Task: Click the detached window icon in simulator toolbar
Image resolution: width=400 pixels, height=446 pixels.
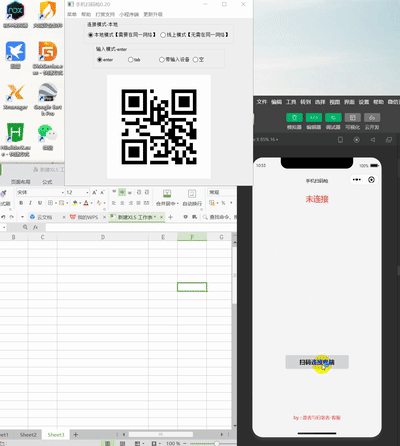Action: [x=389, y=140]
